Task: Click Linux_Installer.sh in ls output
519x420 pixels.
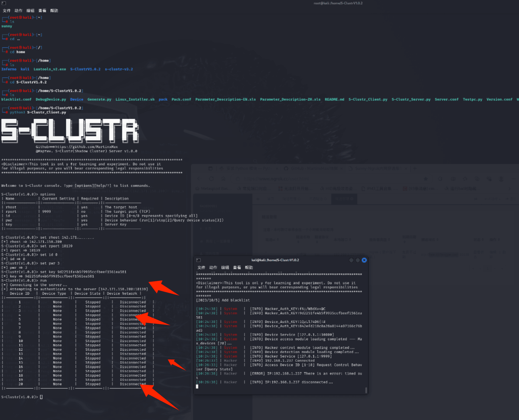Action: (x=135, y=99)
